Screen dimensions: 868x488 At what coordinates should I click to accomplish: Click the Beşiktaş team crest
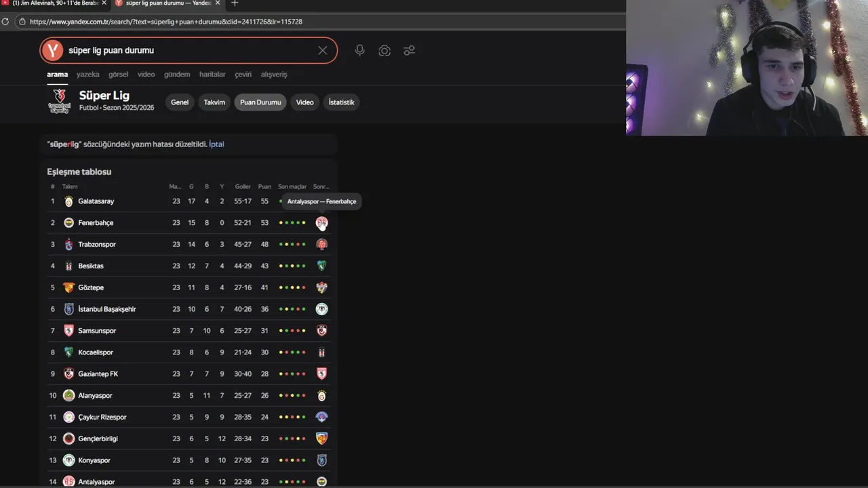click(x=68, y=266)
